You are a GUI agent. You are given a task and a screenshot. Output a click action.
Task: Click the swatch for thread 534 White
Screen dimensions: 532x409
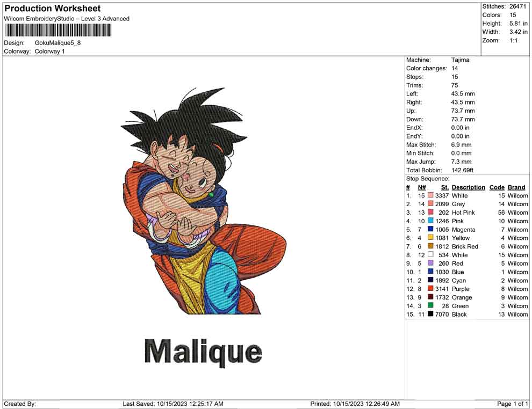(430, 254)
